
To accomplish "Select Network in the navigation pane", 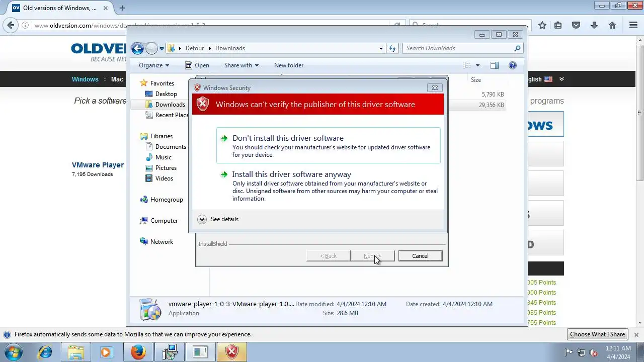I will 156,242.
